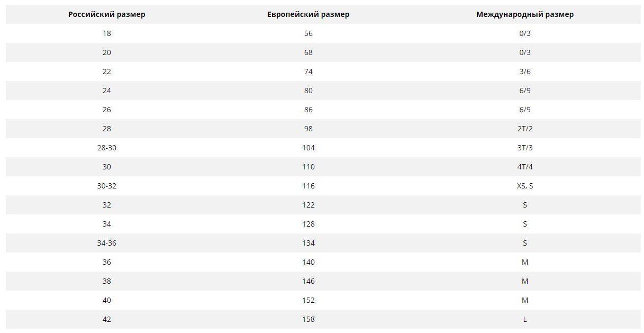This screenshot has height=333, width=644.
Task: Click the "Международный размер" column header
Action: point(524,14)
